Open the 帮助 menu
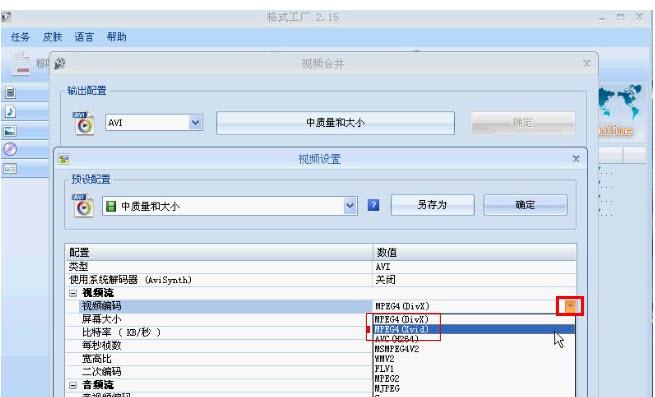 pyautogui.click(x=116, y=37)
